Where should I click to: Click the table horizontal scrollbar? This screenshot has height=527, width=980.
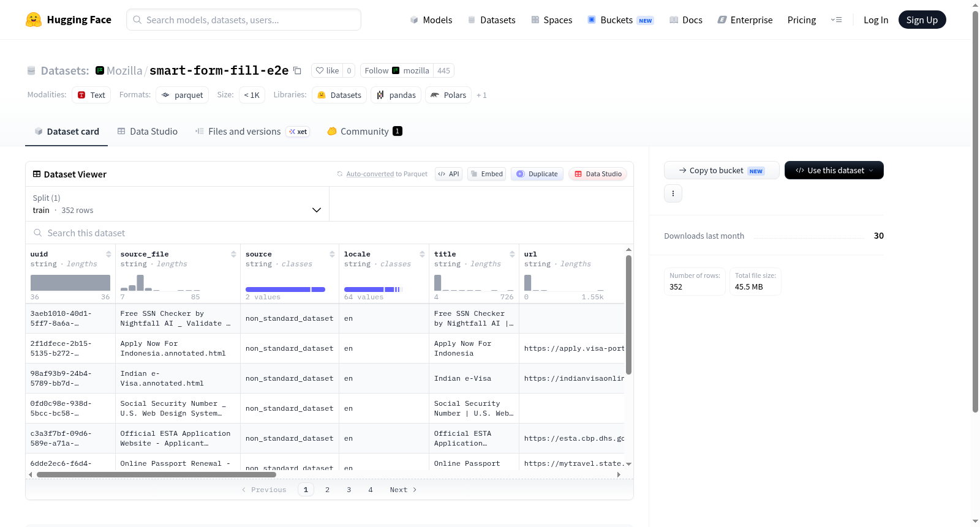click(x=156, y=474)
